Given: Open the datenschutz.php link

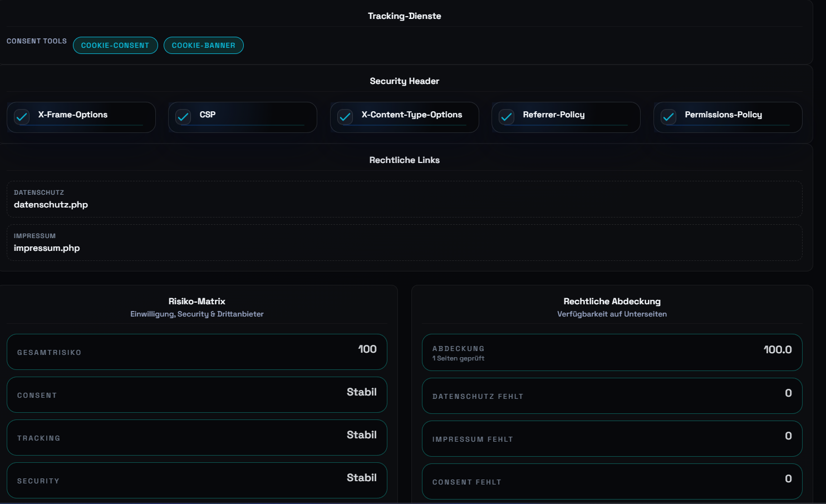Looking at the screenshot, I should pyautogui.click(x=51, y=204).
